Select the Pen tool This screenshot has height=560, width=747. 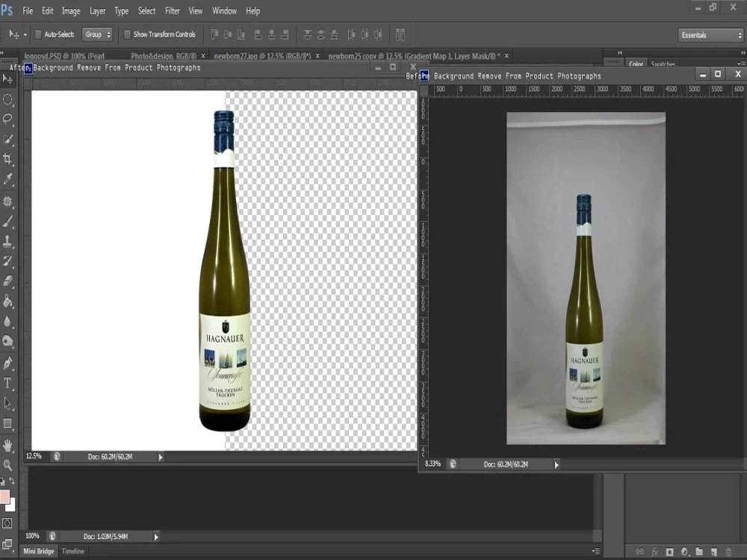coord(7,364)
